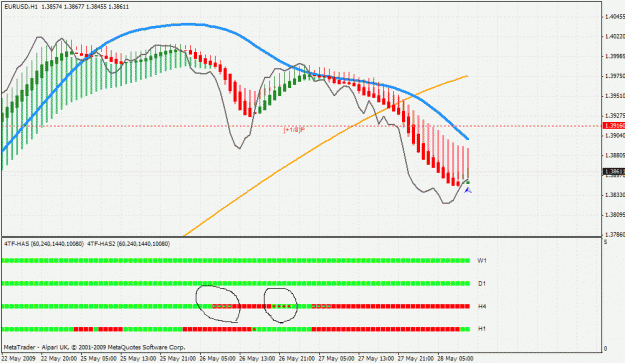Select the [+1/8]P level label
This screenshot has height=363, width=625.
pos(294,130)
